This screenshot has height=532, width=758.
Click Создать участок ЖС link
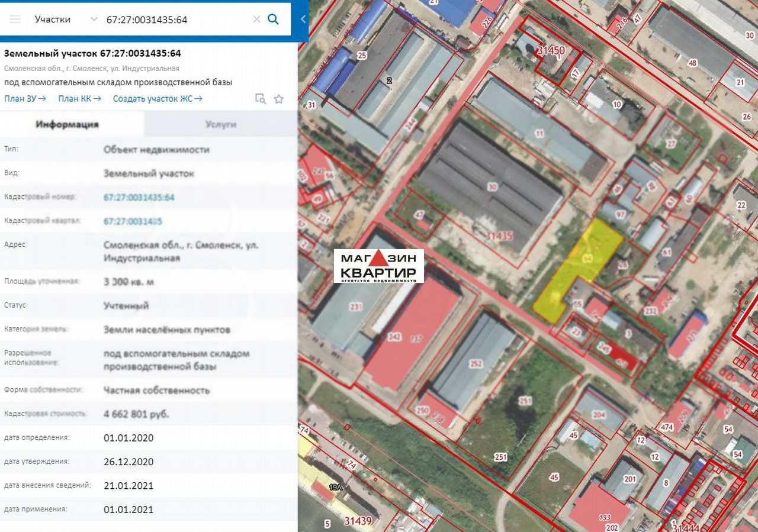point(158,99)
